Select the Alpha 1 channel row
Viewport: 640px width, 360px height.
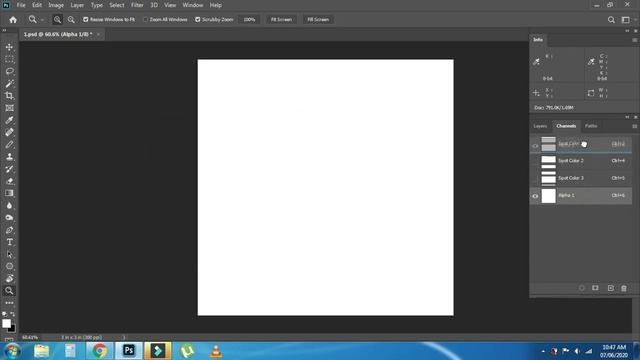click(581, 196)
